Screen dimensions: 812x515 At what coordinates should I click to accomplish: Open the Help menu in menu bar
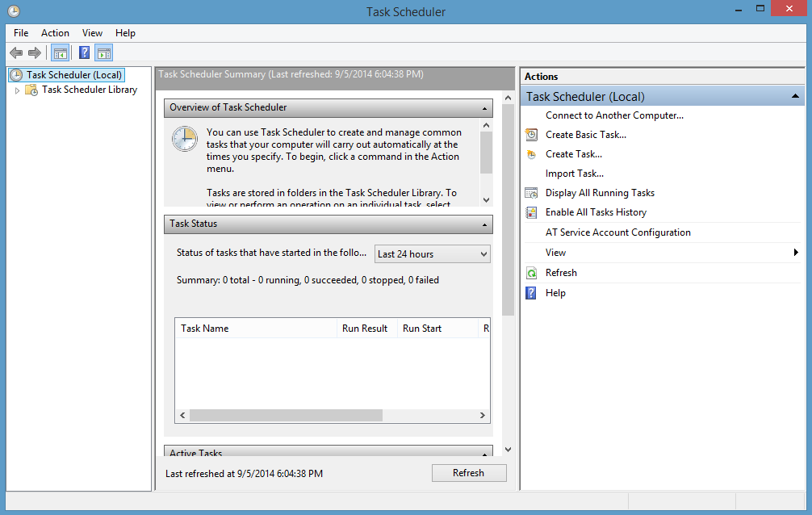(125, 33)
